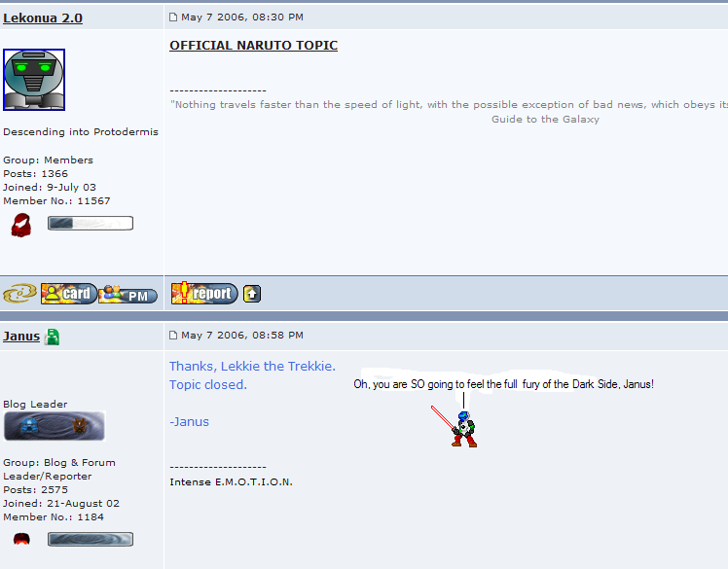Screen dimensions: 728x569
Task: Click the post icon beside 08:58 PM
Action: click(173, 336)
